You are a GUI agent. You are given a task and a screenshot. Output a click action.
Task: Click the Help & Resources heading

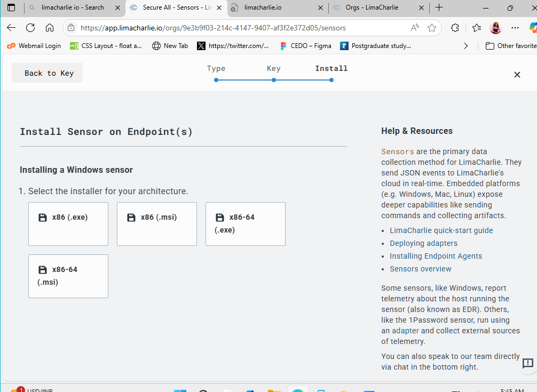pyautogui.click(x=417, y=131)
